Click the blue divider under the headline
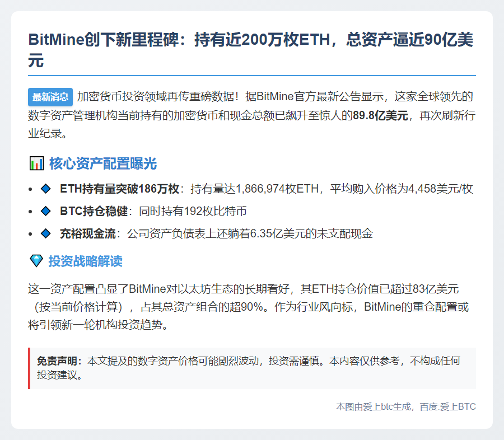The image size is (504, 440). pyautogui.click(x=252, y=75)
